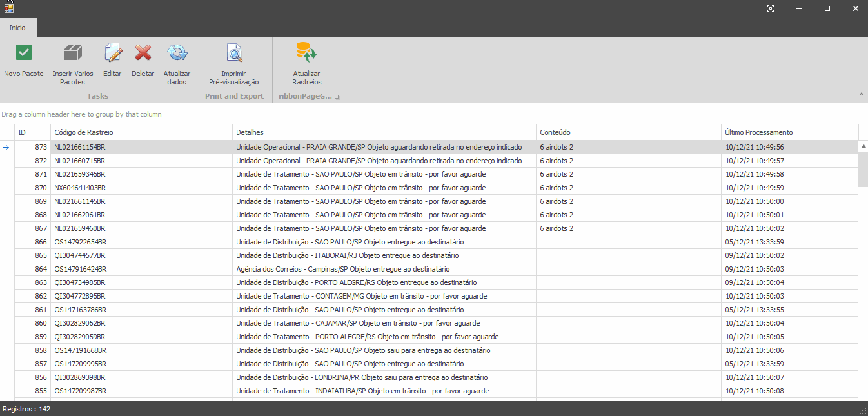Select tracking code NX604641403BR
The height and width of the screenshot is (416, 868).
80,188
